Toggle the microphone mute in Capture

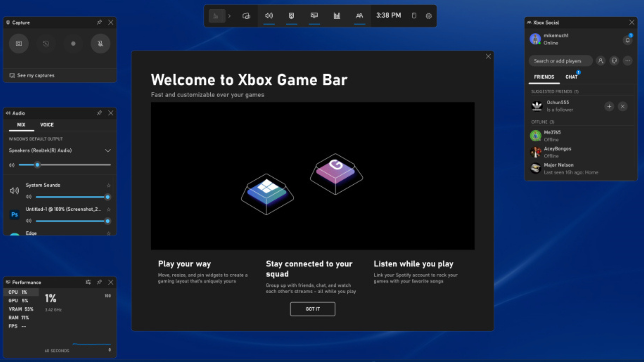pyautogui.click(x=100, y=44)
